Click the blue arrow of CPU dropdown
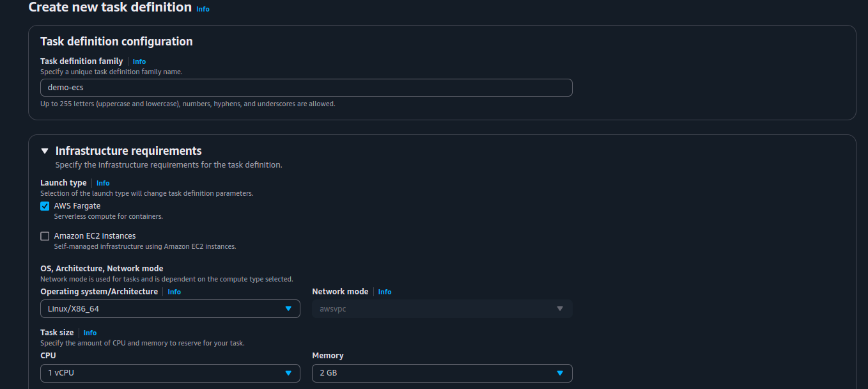Viewport: 868px width, 389px height. tap(288, 373)
